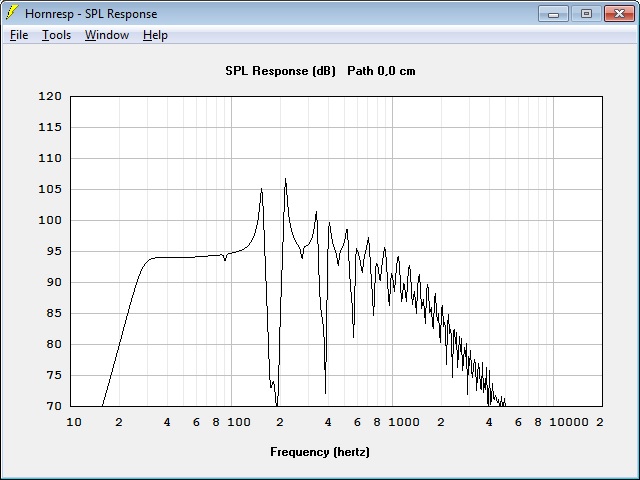Image resolution: width=640 pixels, height=480 pixels.
Task: Open the Window menu
Action: [x=107, y=35]
